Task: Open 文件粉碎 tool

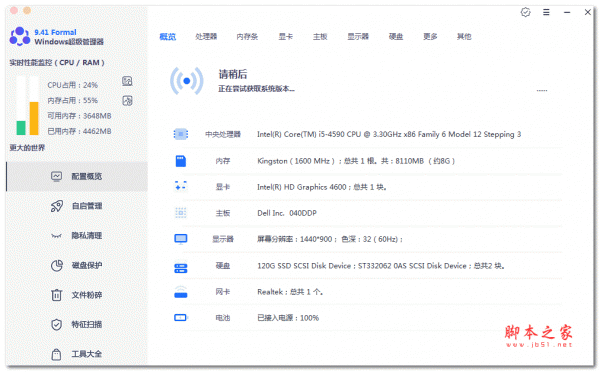Action: [x=77, y=295]
